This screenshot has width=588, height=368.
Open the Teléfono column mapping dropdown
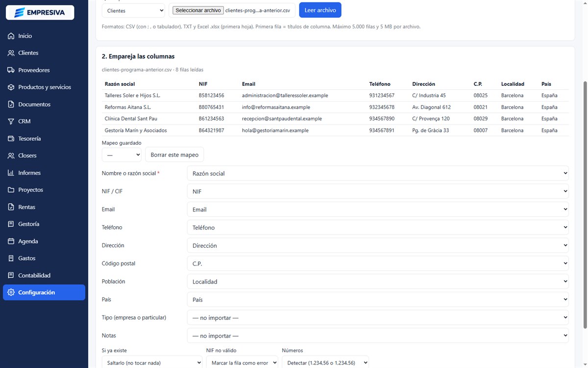(378, 227)
